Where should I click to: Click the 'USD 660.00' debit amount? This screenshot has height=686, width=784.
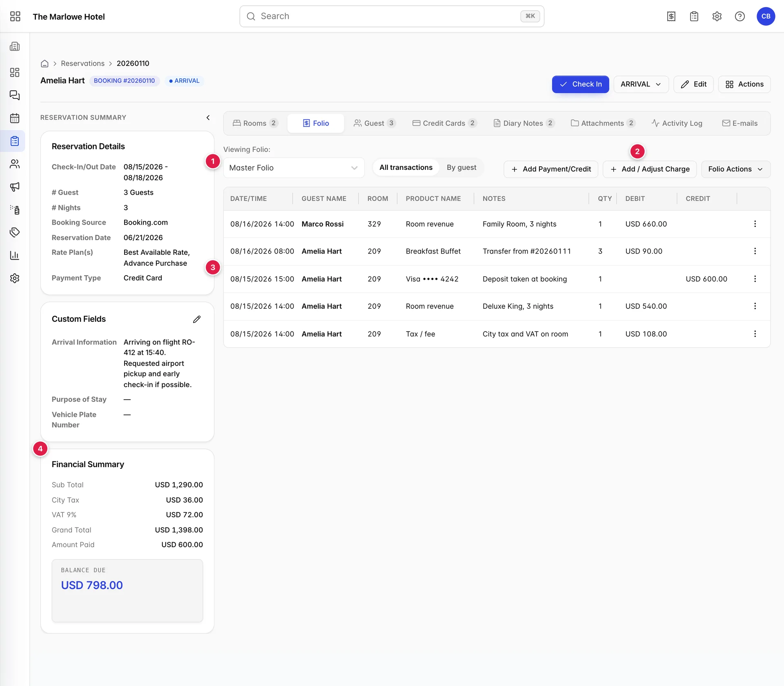coord(646,224)
